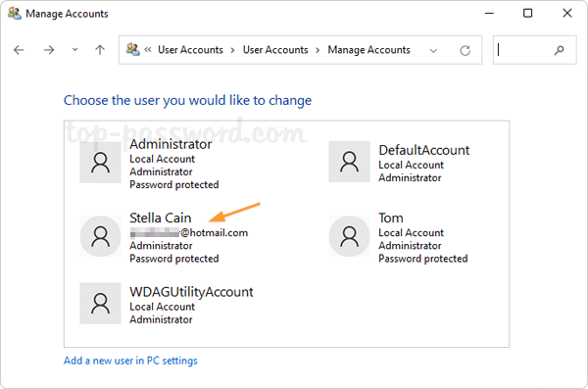Expand hidden breadcrumb path chevrons
588x389 pixels.
(x=148, y=50)
